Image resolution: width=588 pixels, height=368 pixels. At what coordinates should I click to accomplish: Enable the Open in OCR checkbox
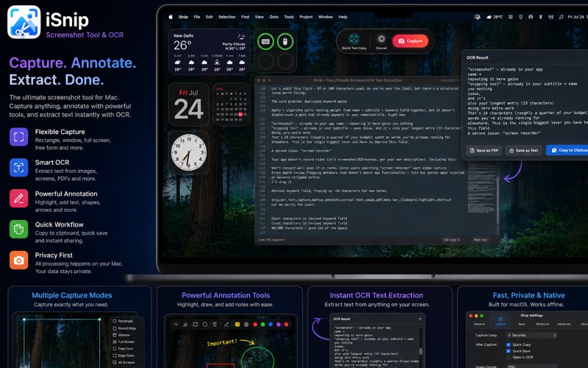[x=509, y=358]
